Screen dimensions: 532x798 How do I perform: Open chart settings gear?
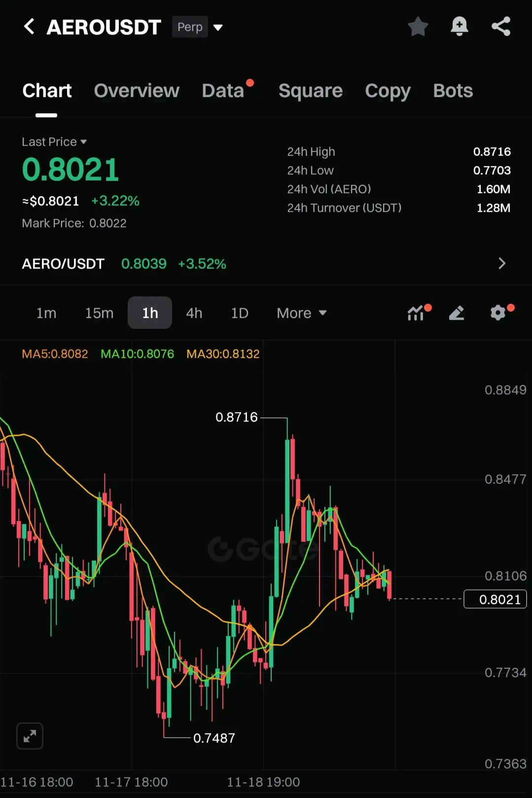click(x=499, y=313)
